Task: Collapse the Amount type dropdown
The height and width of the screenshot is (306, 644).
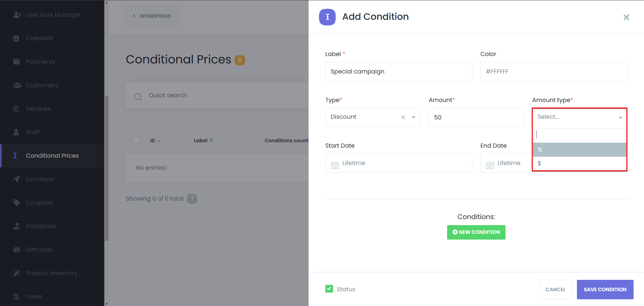Action: 620,117
